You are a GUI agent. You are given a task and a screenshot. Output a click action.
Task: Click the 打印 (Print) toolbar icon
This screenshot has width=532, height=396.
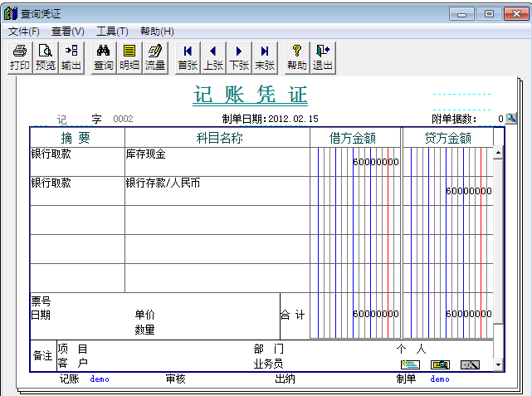(x=20, y=57)
